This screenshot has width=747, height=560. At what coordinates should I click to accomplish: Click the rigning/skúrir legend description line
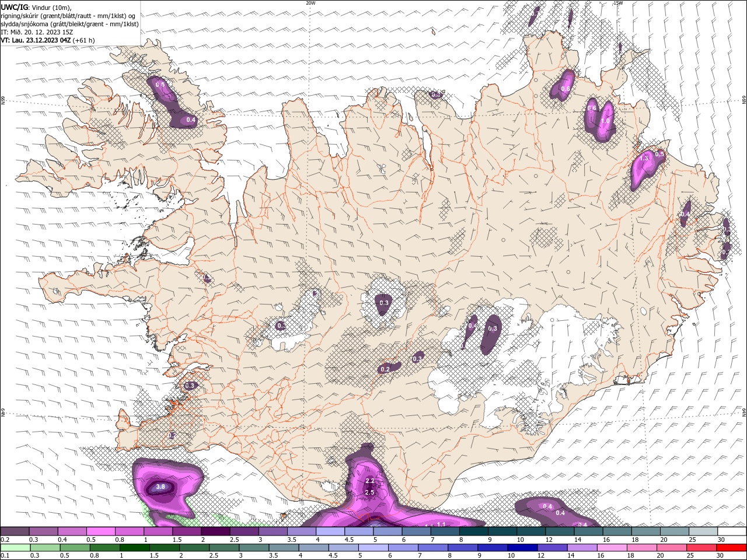pyautogui.click(x=68, y=16)
